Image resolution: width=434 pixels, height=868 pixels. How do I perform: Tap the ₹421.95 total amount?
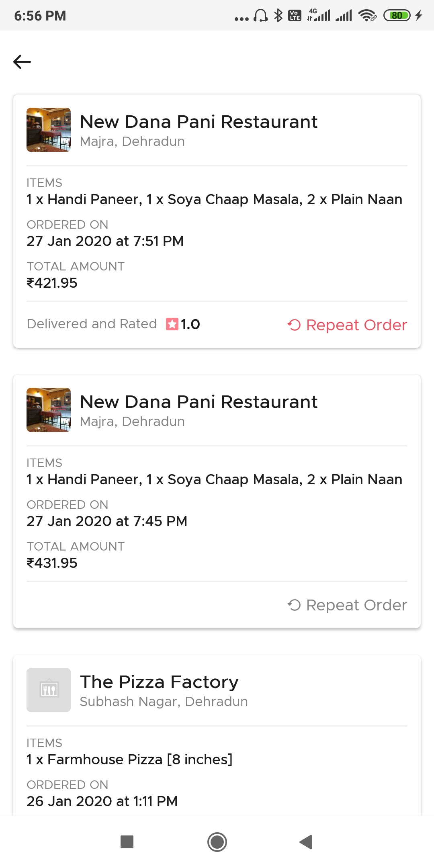(52, 283)
